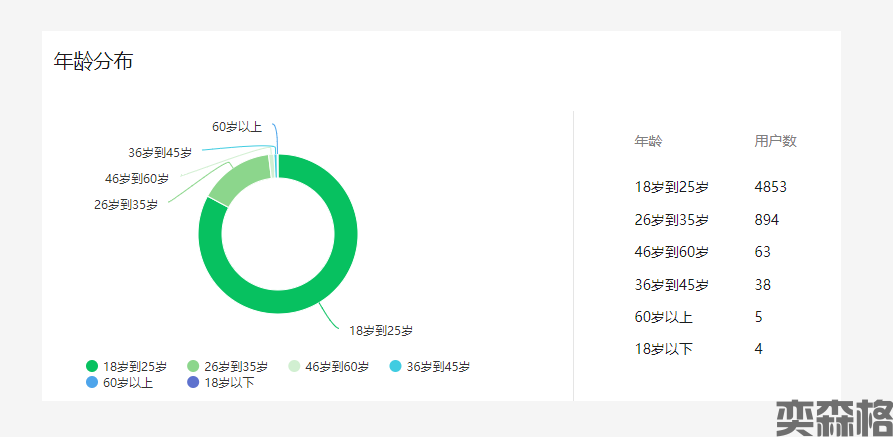Click the 60岁以上 legend color dot
This screenshot has height=437, width=893.
[92, 382]
